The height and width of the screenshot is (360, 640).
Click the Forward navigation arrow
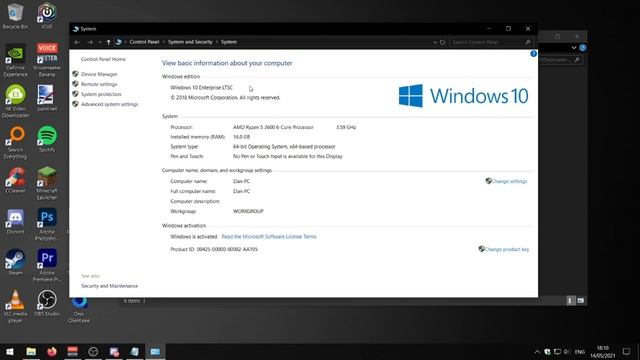90,42
